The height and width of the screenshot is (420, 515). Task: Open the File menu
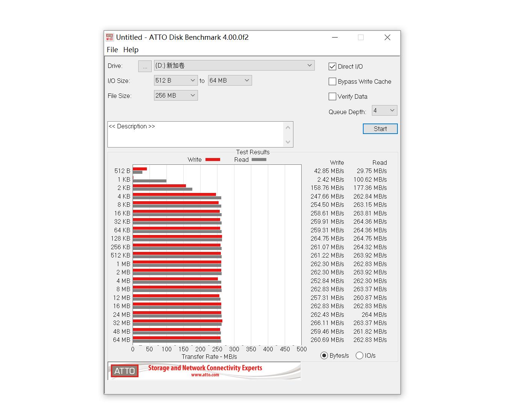(x=112, y=50)
